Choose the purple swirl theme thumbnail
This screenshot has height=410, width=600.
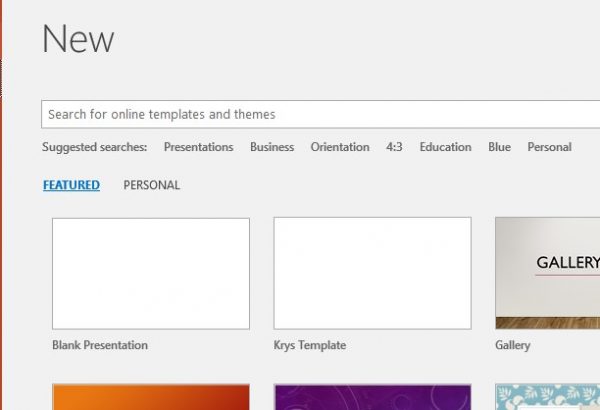(x=373, y=397)
